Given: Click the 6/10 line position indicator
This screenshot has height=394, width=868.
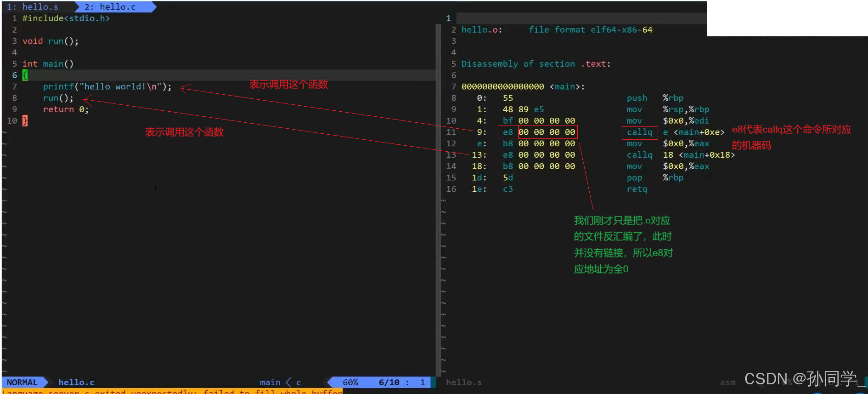Looking at the screenshot, I should [389, 383].
